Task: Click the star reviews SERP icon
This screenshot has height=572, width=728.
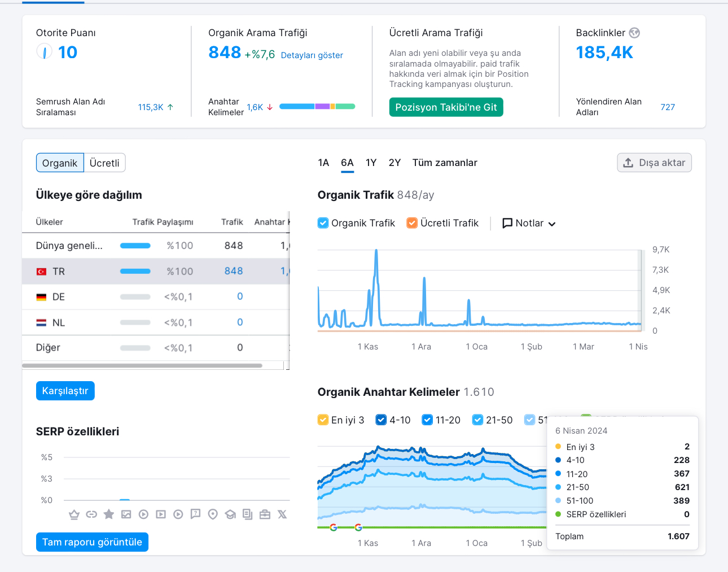Action: pos(109,514)
